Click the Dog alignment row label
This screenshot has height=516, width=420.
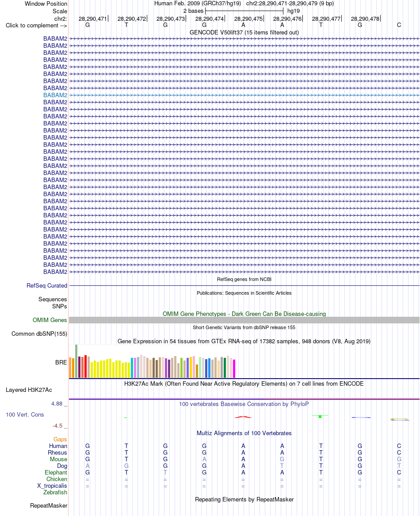62,466
